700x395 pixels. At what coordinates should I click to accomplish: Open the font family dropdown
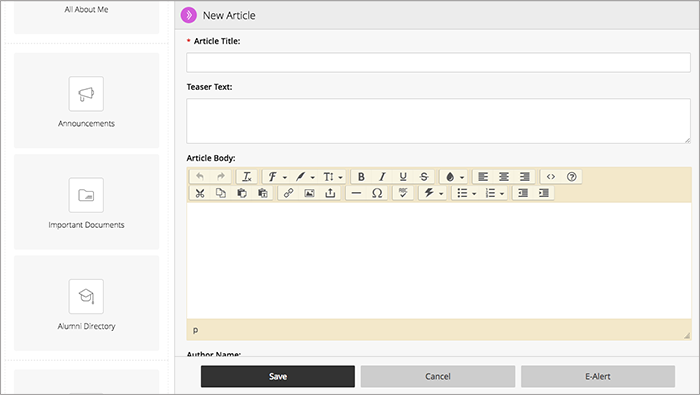pos(277,177)
